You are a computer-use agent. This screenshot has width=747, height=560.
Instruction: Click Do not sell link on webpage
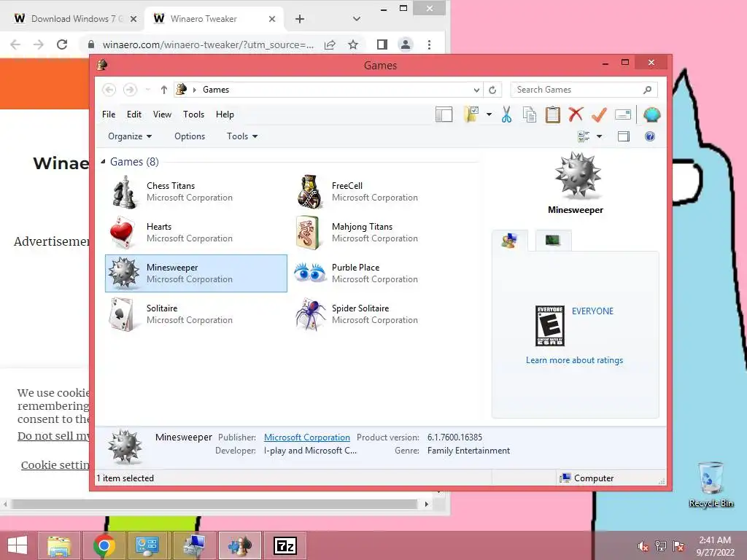[53, 436]
